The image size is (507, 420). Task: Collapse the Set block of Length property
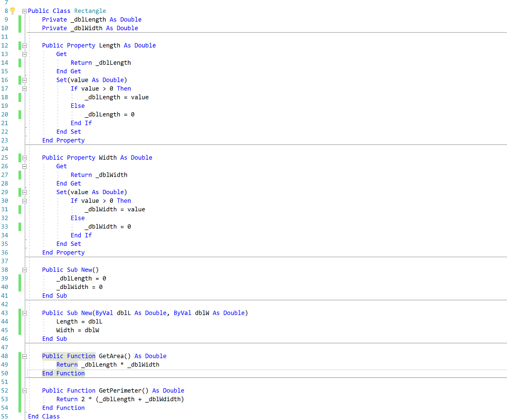point(24,80)
